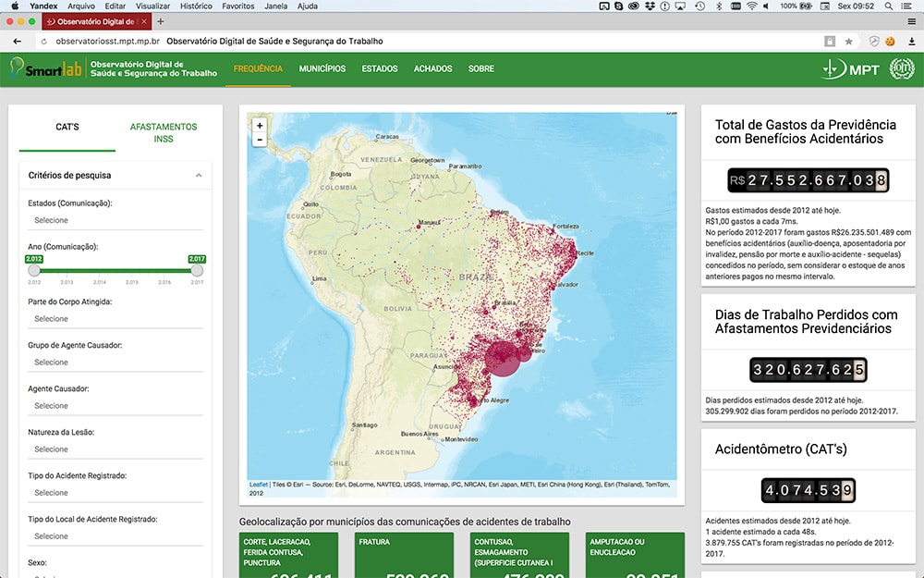
Task: Click the Acidentômetro counter display
Action: click(x=808, y=490)
